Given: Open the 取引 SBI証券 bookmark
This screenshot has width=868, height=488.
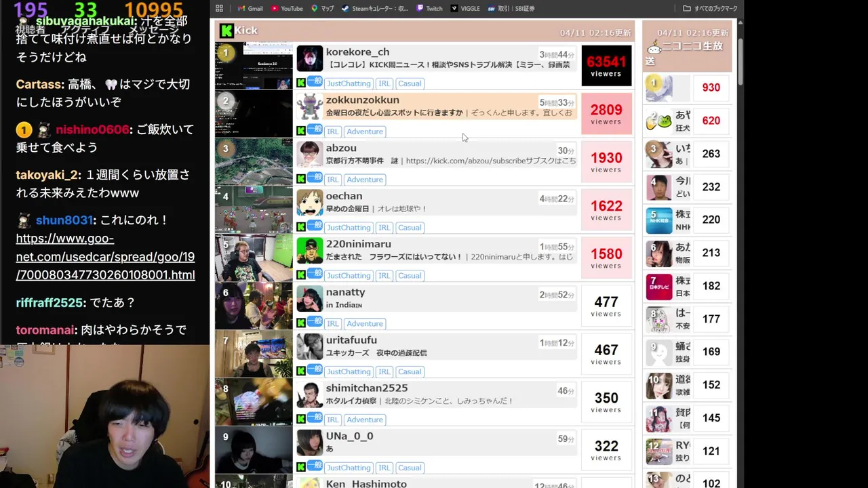Looking at the screenshot, I should point(511,8).
